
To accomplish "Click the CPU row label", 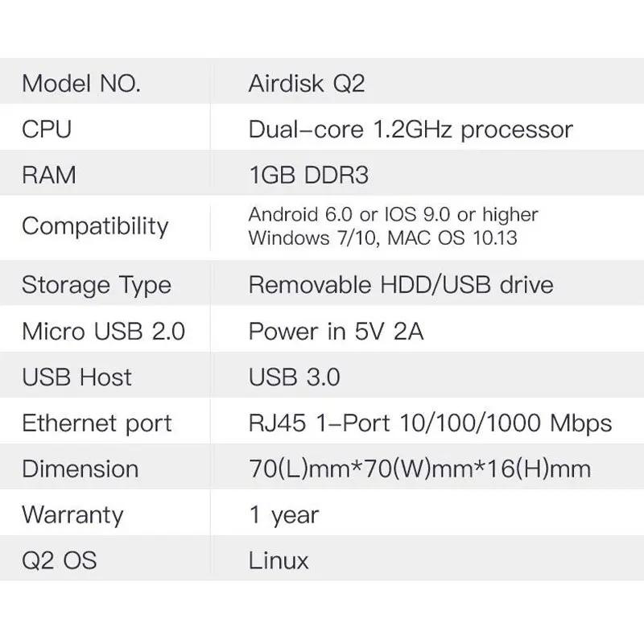I will [47, 130].
